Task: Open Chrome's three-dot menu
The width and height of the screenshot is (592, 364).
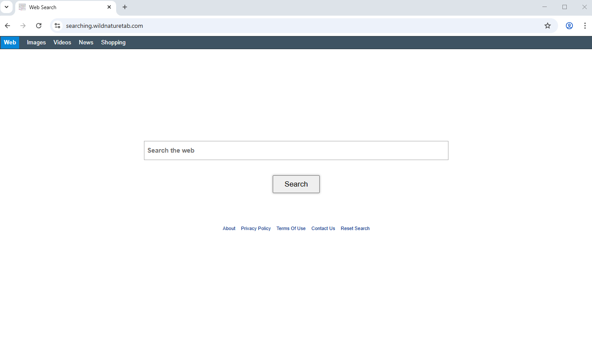Action: [x=585, y=26]
